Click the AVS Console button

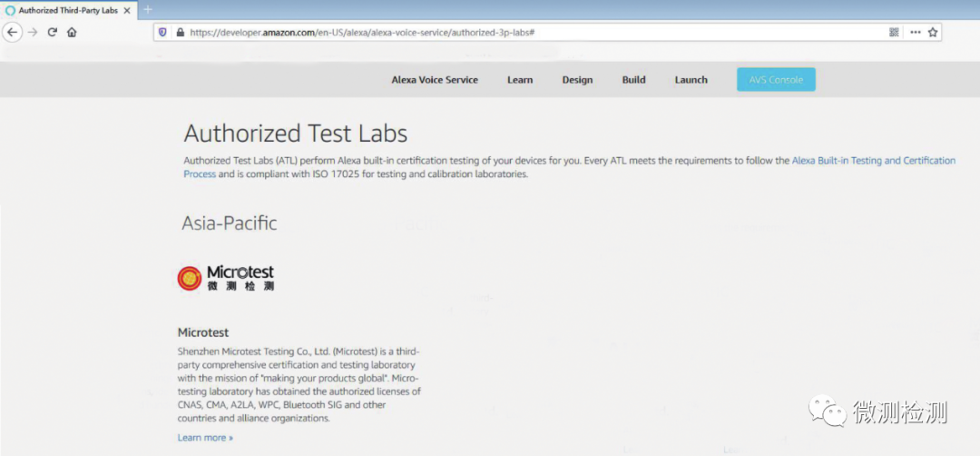(x=776, y=79)
